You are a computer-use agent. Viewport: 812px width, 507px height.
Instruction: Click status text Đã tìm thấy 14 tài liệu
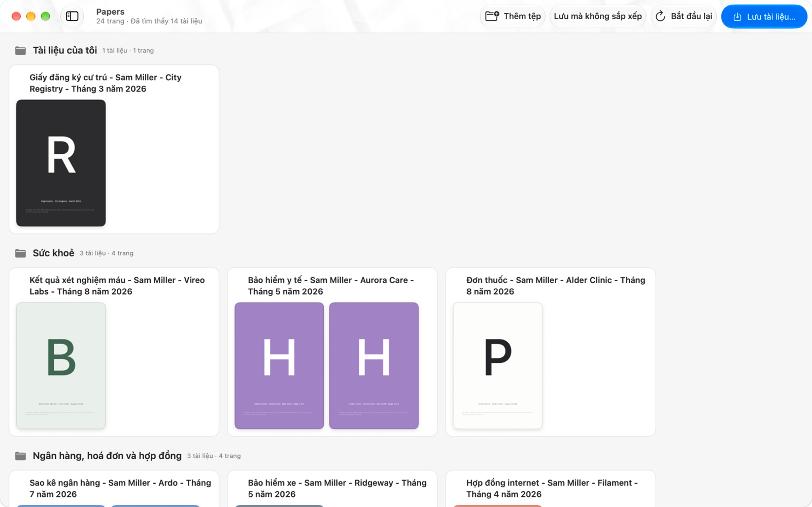(166, 21)
